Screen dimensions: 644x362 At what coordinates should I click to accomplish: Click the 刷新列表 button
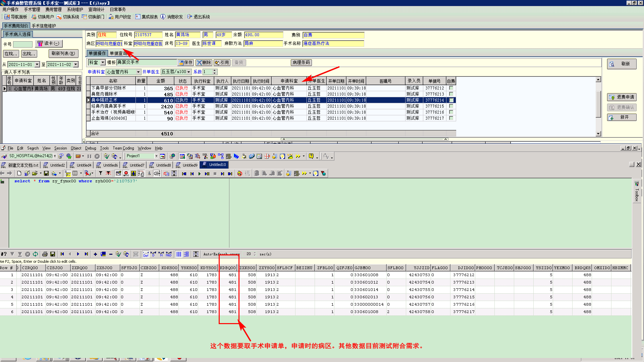click(x=63, y=54)
